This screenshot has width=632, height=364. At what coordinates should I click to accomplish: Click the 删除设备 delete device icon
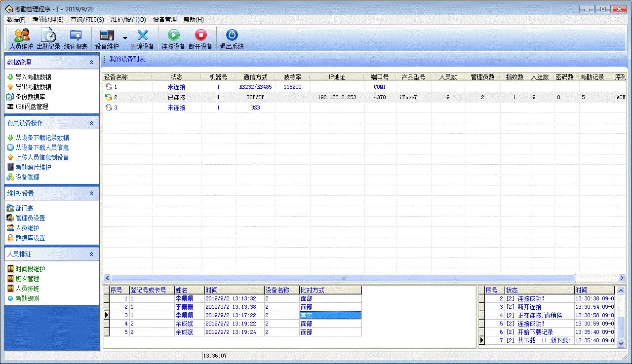[x=142, y=38]
